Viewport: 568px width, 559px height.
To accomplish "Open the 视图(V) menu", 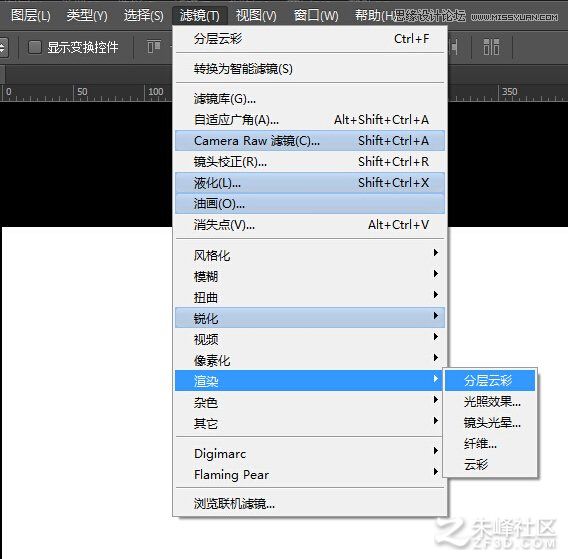I will [x=256, y=16].
